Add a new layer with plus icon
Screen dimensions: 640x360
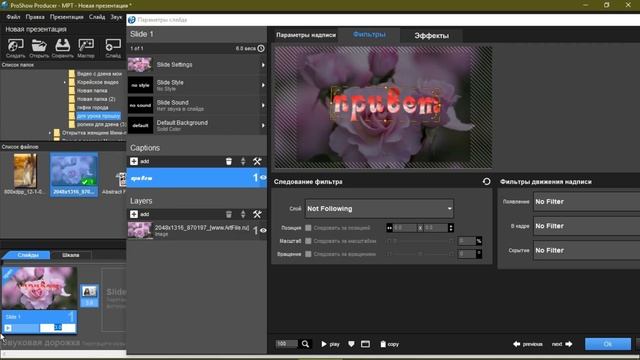134,214
